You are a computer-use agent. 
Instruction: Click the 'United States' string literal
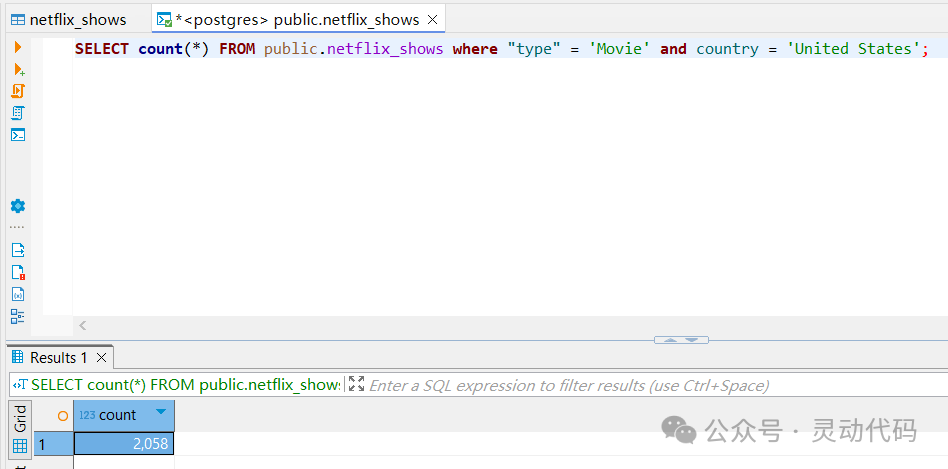(x=854, y=49)
